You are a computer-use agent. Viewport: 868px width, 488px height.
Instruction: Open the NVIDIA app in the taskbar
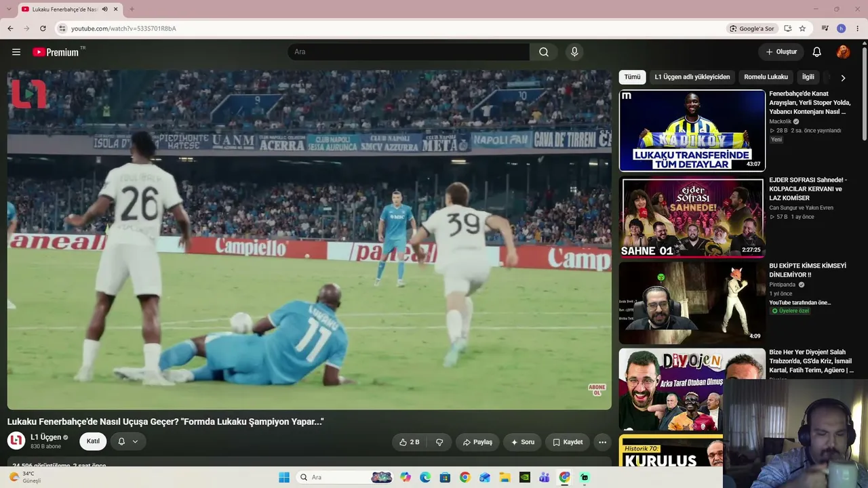524,477
